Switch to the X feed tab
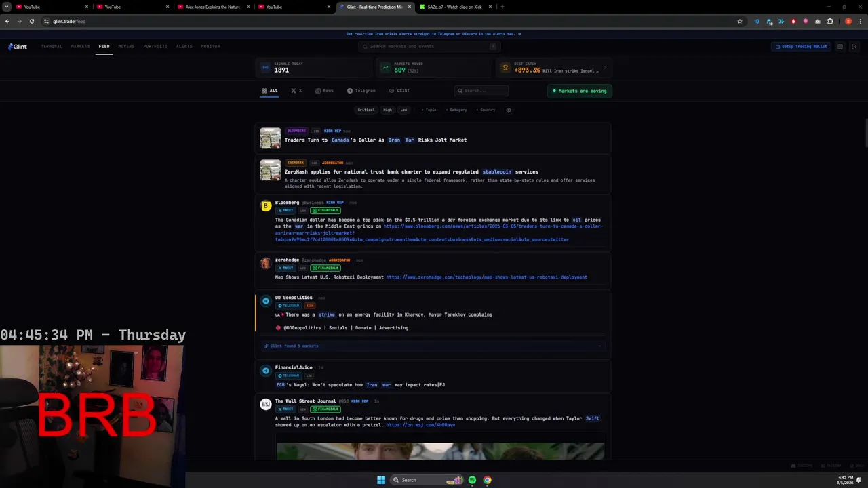The width and height of the screenshot is (868, 488). (x=296, y=91)
